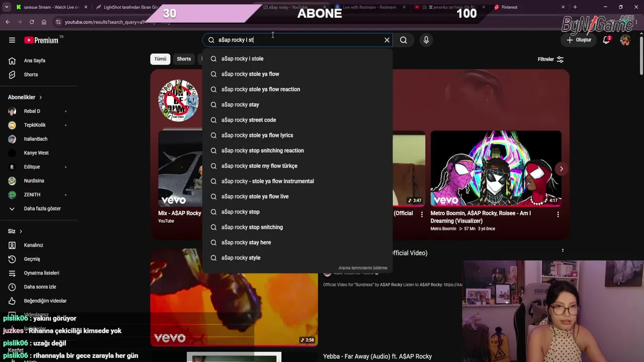
Task: Choose suggestion "a$ap rocky stay here"
Action: 297,243
